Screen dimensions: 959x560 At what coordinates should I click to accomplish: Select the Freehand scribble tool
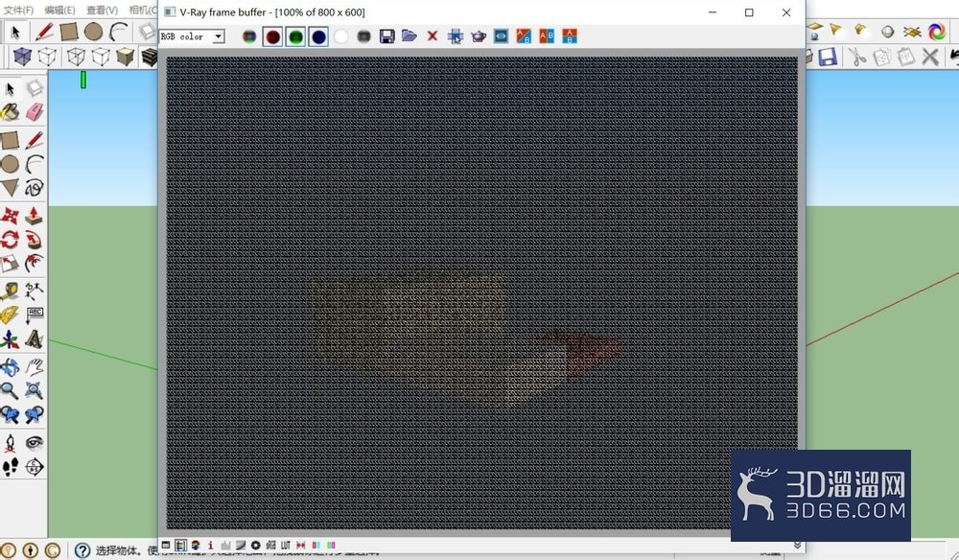click(x=35, y=188)
